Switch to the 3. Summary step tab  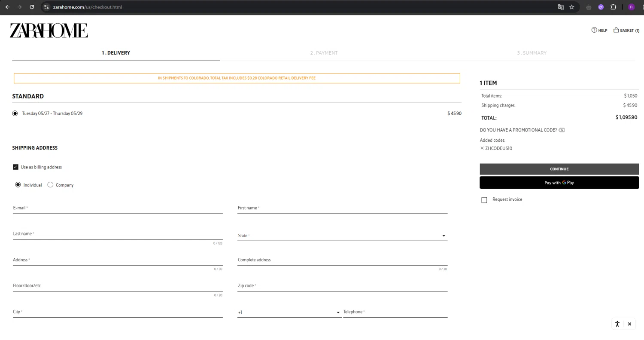[532, 53]
